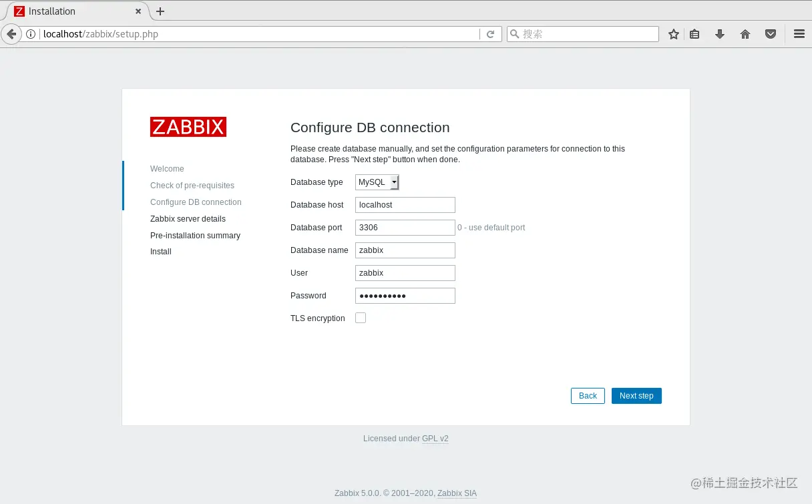Go to the browser home icon

click(745, 34)
